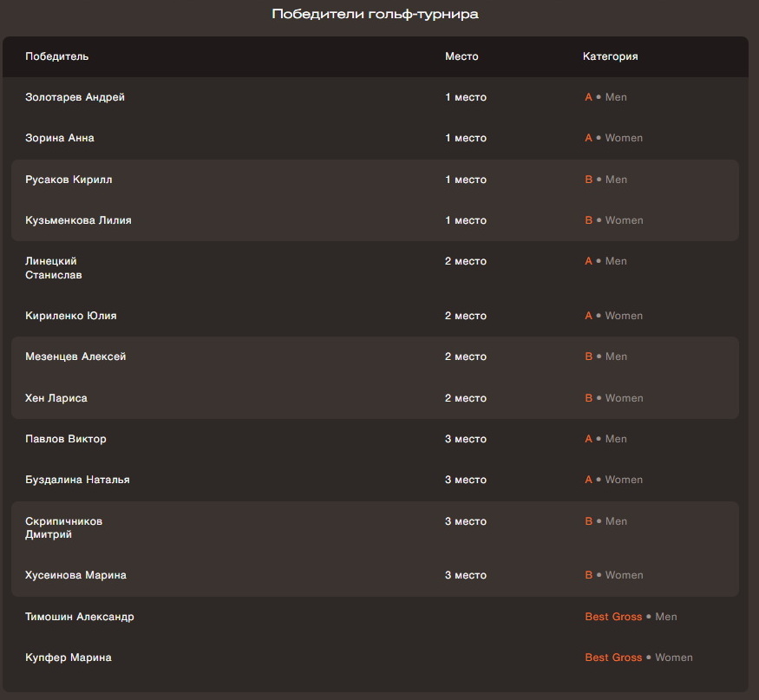759x700 pixels.
Task: Click on Кузьменкова Лилия's name
Action: pyautogui.click(x=78, y=219)
